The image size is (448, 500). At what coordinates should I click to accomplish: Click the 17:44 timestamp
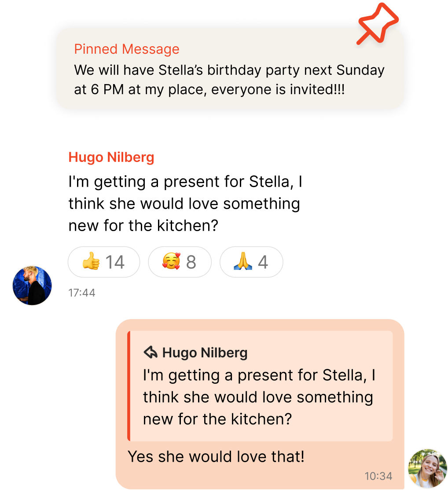coord(82,293)
